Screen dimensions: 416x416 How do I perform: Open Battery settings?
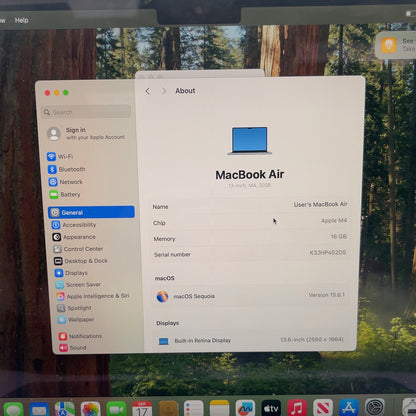[65, 194]
